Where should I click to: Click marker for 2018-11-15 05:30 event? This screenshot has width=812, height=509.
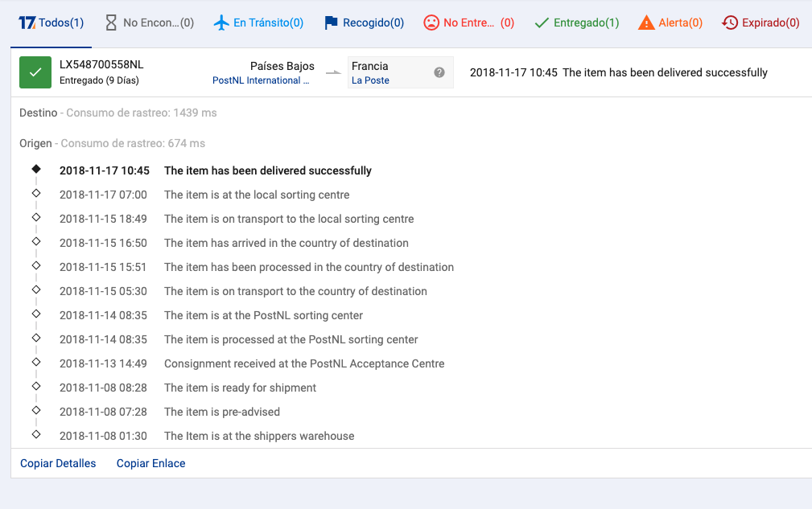36,289
